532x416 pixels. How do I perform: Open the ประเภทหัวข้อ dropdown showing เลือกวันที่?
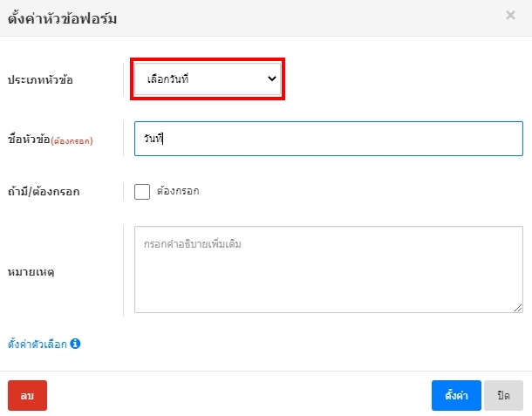(207, 79)
